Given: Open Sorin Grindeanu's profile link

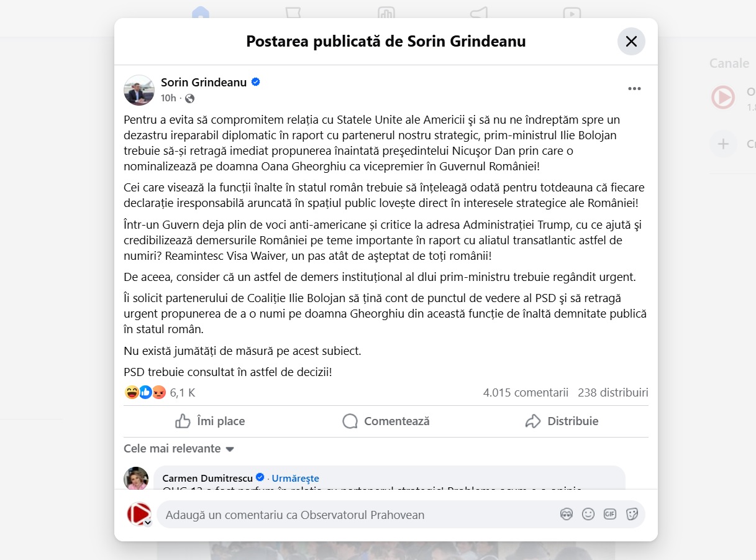Looking at the screenshot, I should (204, 81).
